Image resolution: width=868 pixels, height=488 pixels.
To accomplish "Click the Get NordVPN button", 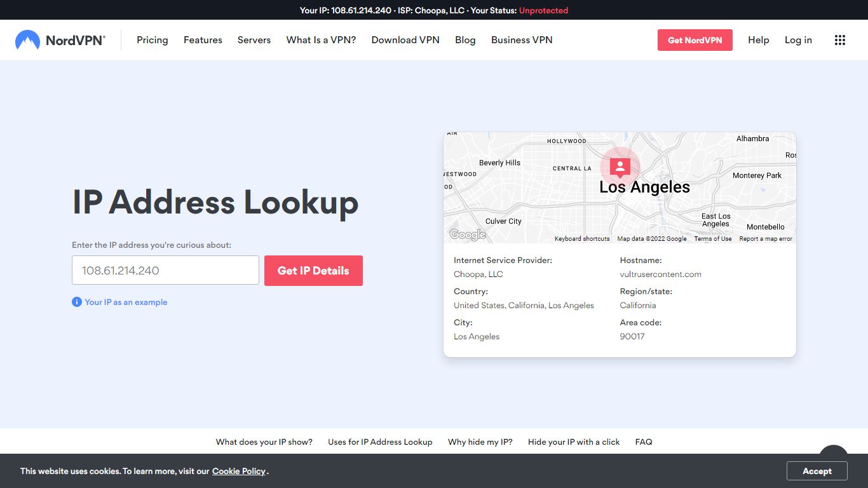I will pyautogui.click(x=695, y=40).
